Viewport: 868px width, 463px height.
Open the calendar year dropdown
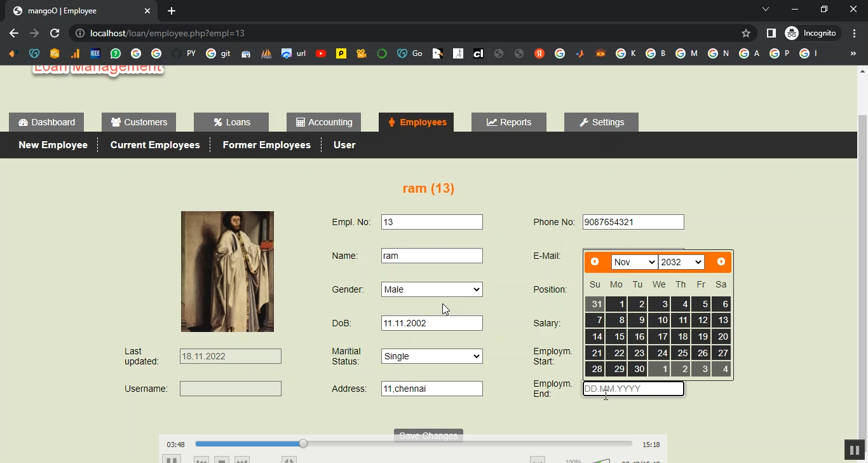(x=681, y=262)
